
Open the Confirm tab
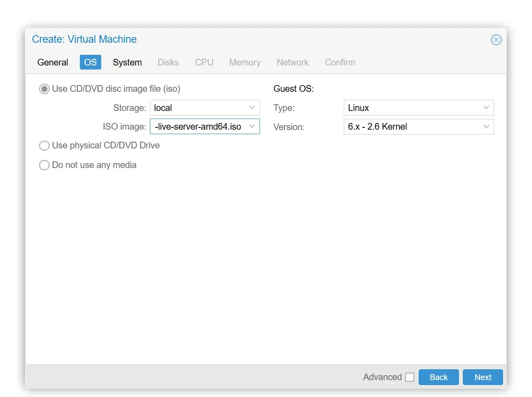tap(340, 62)
